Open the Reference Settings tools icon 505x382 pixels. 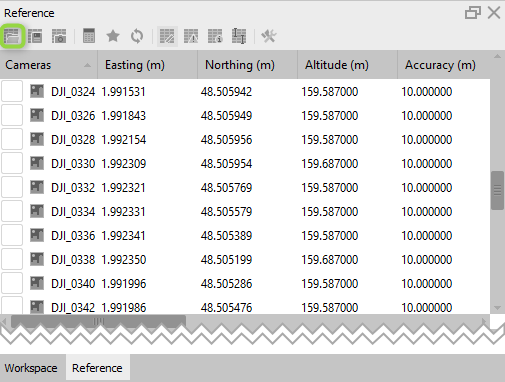[x=269, y=36]
